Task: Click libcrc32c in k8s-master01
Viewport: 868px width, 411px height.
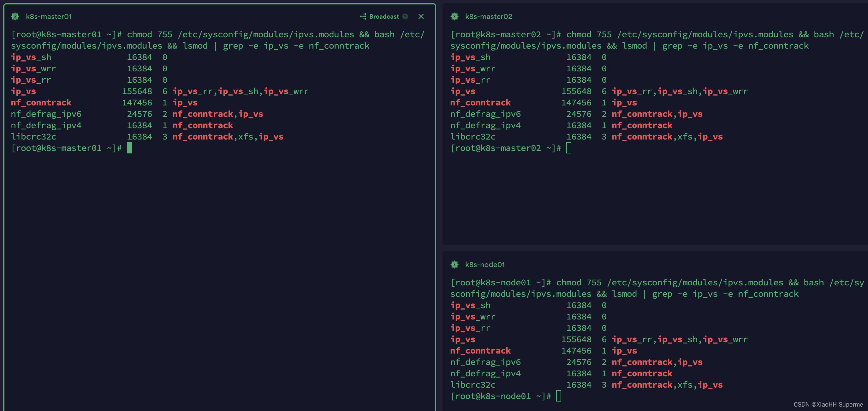Action: 34,137
